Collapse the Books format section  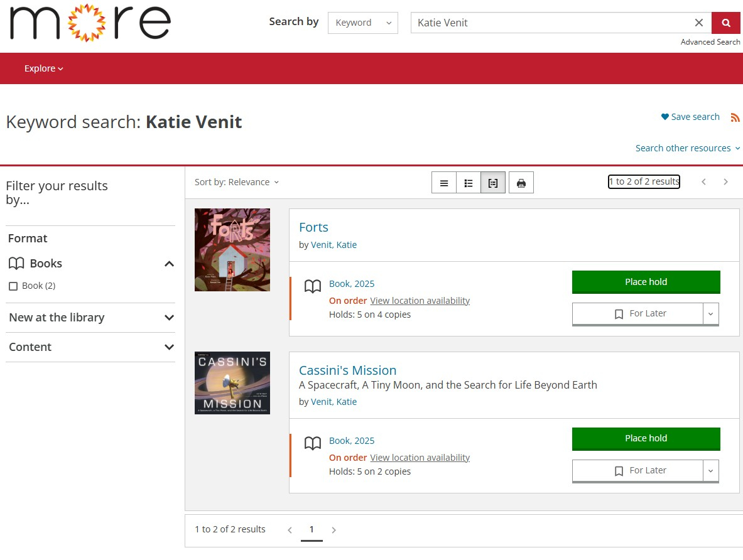click(x=168, y=264)
